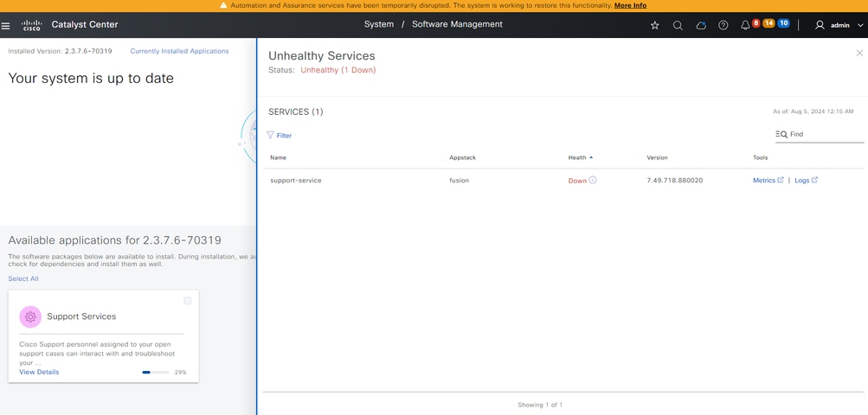The height and width of the screenshot is (415, 868).
Task: Click Showing 1 of 1 footer text
Action: (x=540, y=405)
